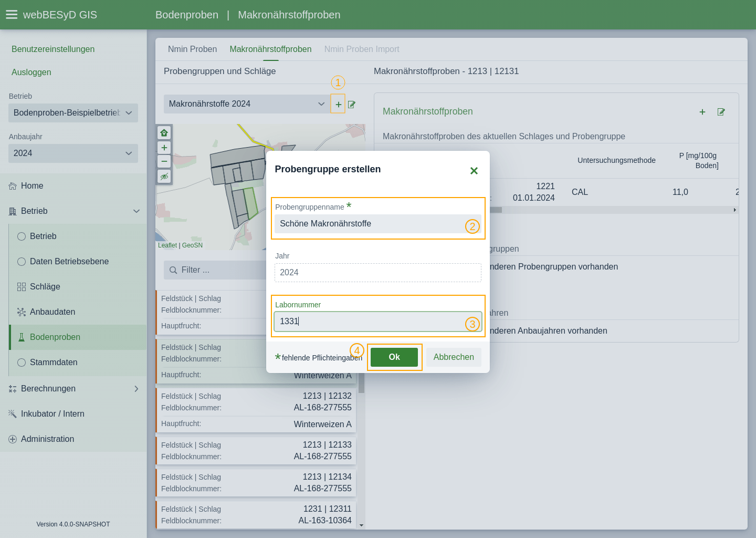
Task: Toggle the map layer visibility eye icon
Action: point(164,177)
